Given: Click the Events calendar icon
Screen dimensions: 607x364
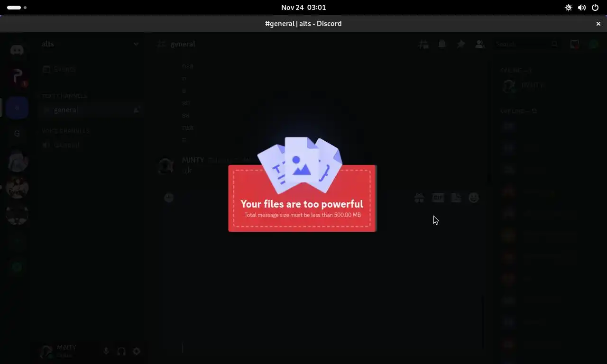Looking at the screenshot, I should (x=46, y=69).
